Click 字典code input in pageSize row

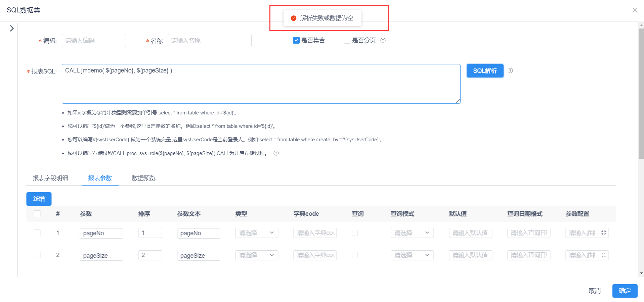point(315,255)
